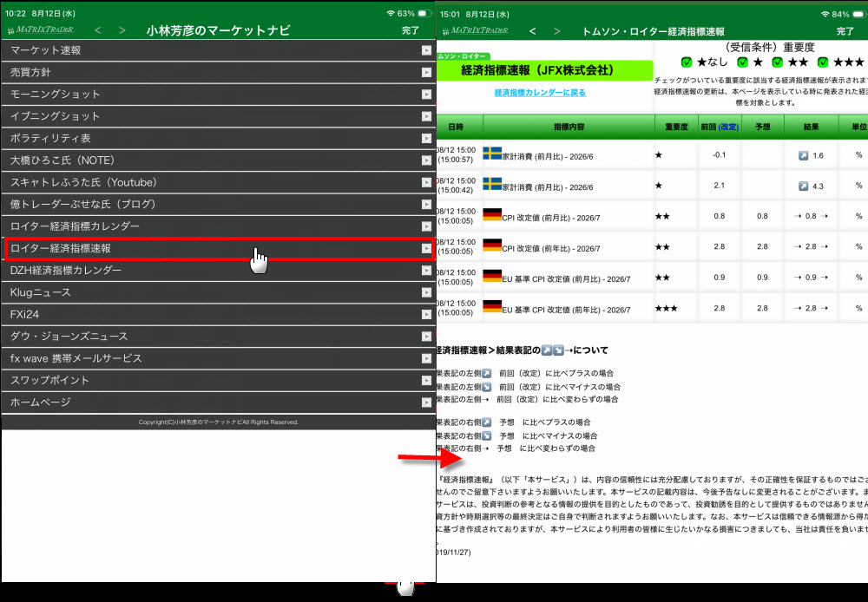Toggle one-star importance checkbox
The height and width of the screenshot is (602, 868).
click(743, 62)
